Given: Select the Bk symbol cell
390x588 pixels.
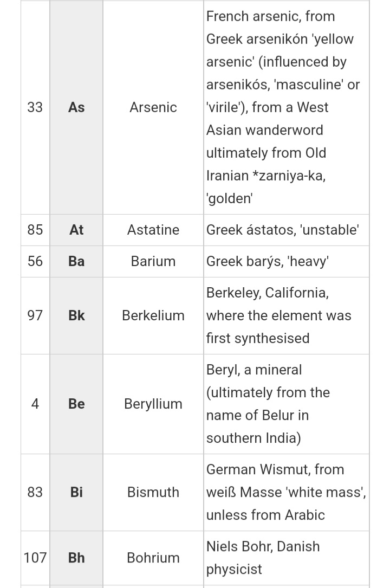Looking at the screenshot, I should tap(76, 316).
